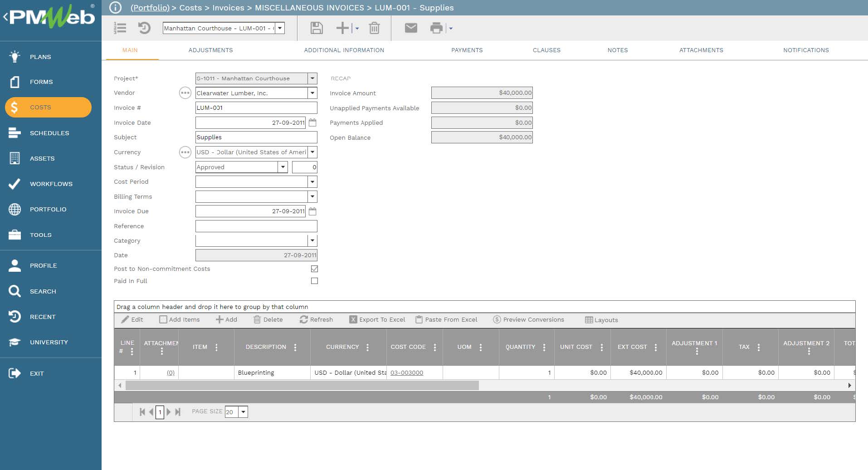868x470 pixels.
Task: Open the Notifications tab
Action: (806, 50)
